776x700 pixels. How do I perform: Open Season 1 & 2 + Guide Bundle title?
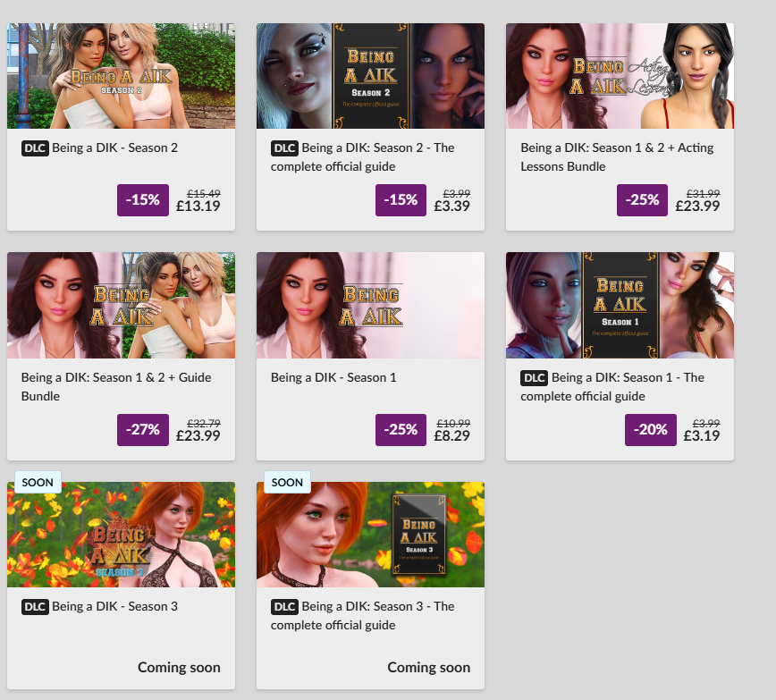pyautogui.click(x=116, y=386)
